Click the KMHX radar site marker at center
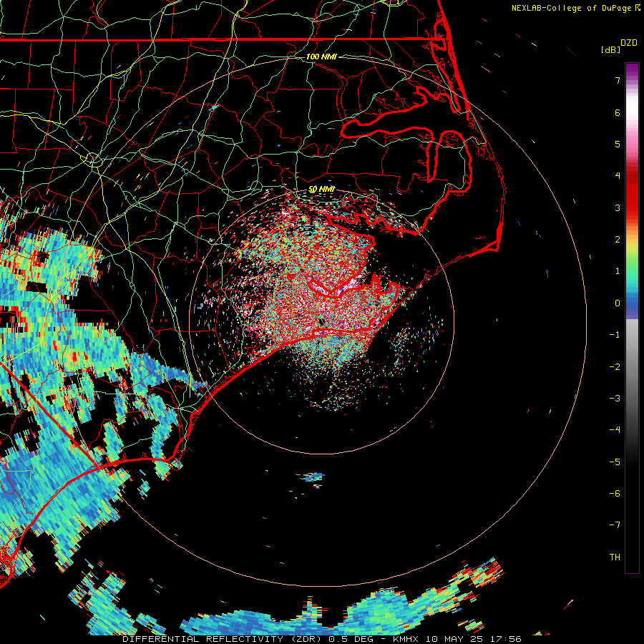Viewport: 644px width, 644px height. pyautogui.click(x=321, y=321)
